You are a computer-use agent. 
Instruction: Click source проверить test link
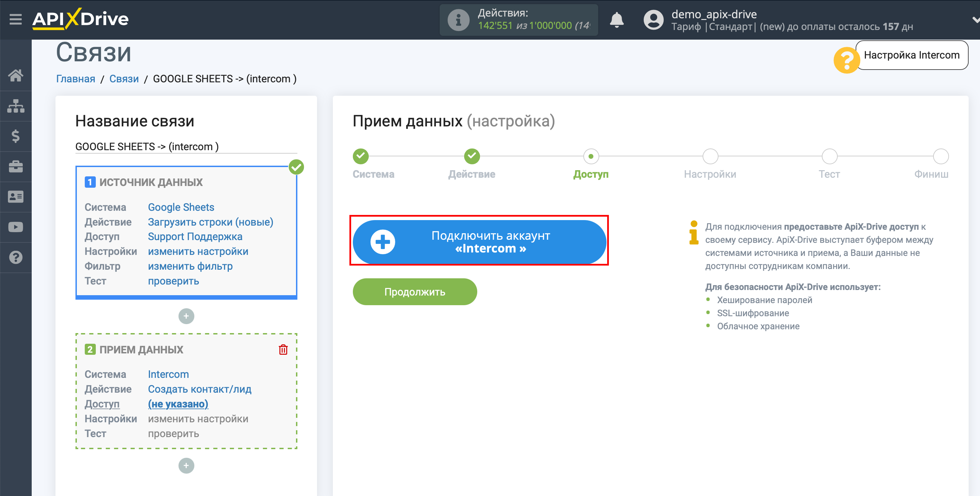coord(173,281)
